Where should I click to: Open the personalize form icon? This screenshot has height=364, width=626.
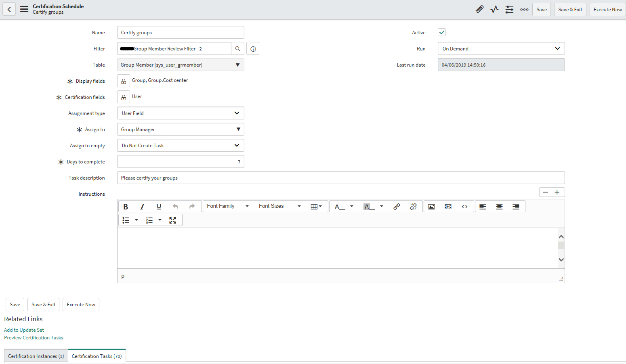point(509,9)
